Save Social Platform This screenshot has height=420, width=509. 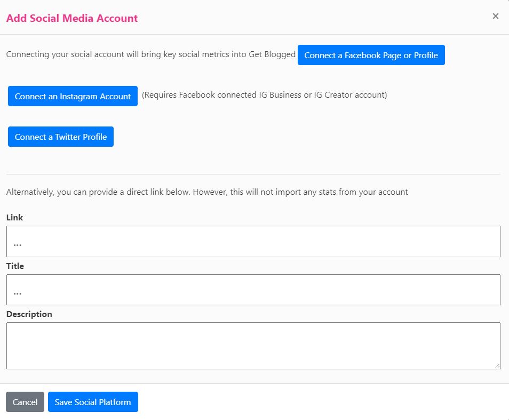93,402
